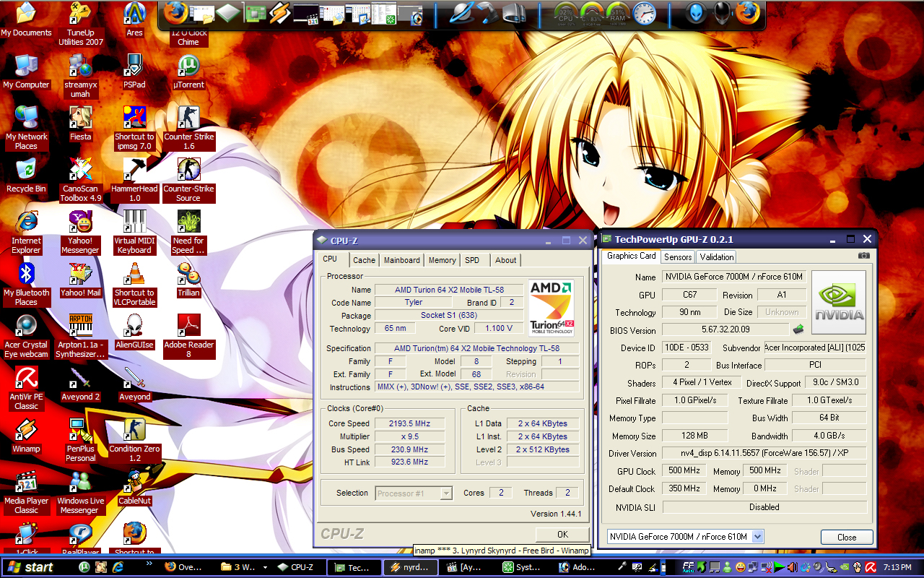The height and width of the screenshot is (578, 924).
Task: Click the leftmost Firefox icon in the top dock
Action: [x=175, y=13]
